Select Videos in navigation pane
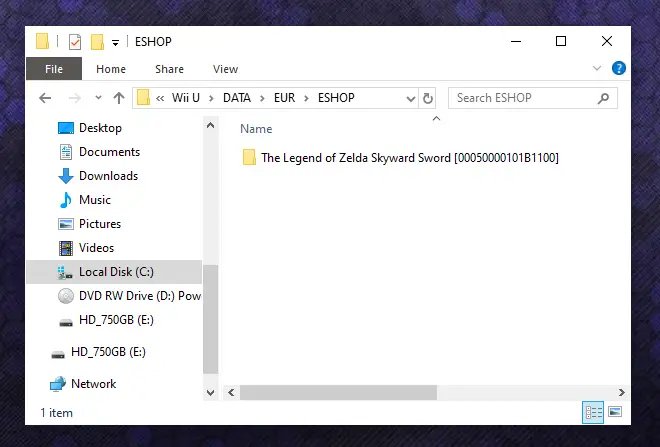This screenshot has width=660, height=447. [96, 248]
